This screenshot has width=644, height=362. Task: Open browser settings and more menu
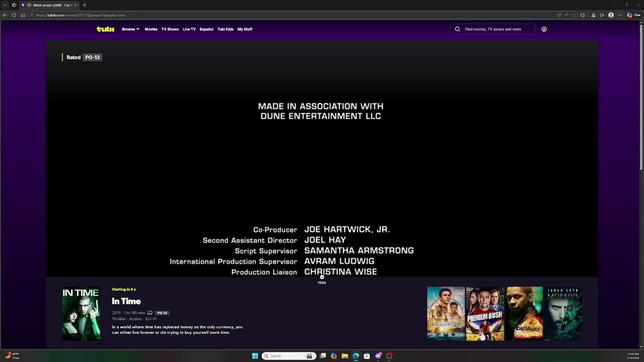tap(620, 15)
